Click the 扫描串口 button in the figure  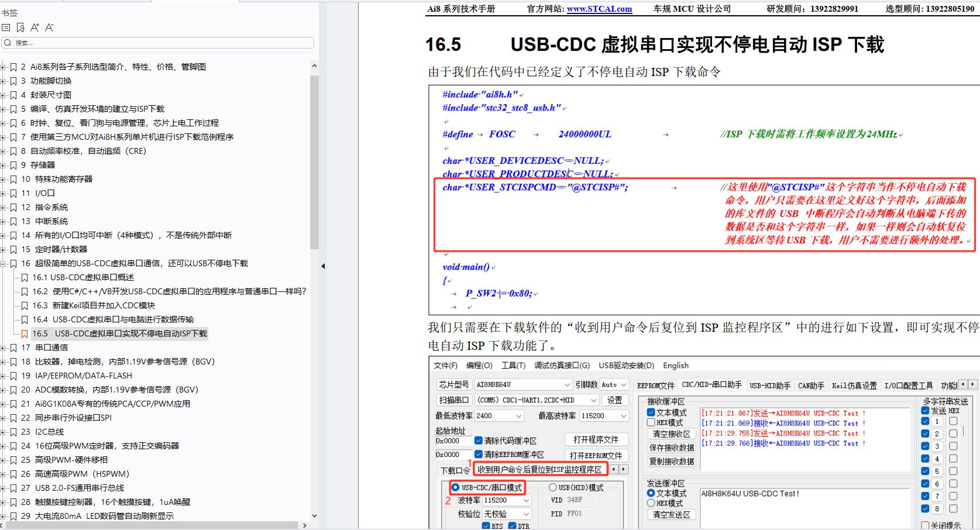tap(454, 400)
